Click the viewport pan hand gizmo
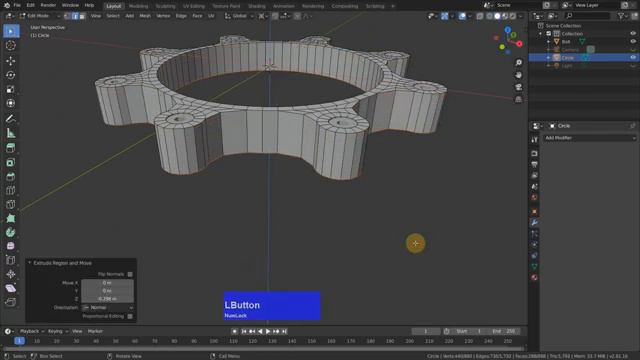This screenshot has height=360, width=640. 518,75
